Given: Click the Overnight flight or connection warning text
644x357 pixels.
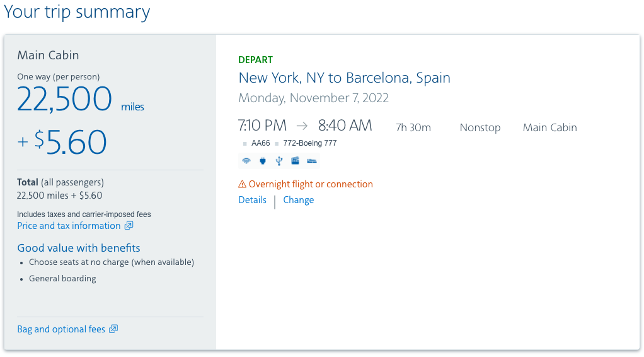Looking at the screenshot, I should point(311,184).
